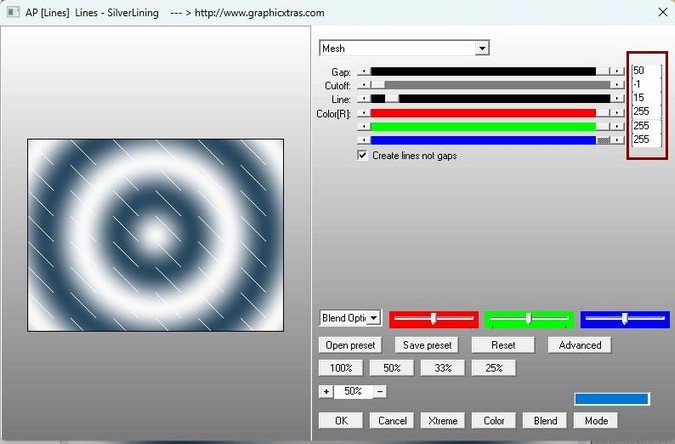Viewport: 675px width, 444px height.
Task: Click the Xtreme button
Action: (x=442, y=420)
